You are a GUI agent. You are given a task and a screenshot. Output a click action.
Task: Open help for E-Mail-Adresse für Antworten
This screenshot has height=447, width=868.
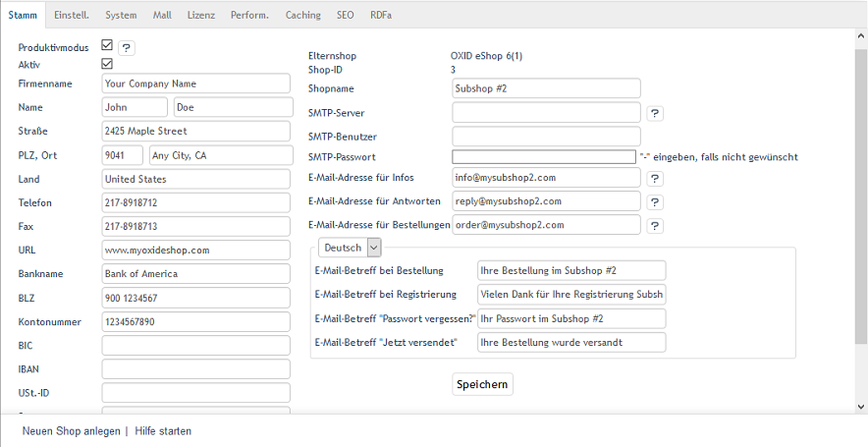(x=655, y=201)
